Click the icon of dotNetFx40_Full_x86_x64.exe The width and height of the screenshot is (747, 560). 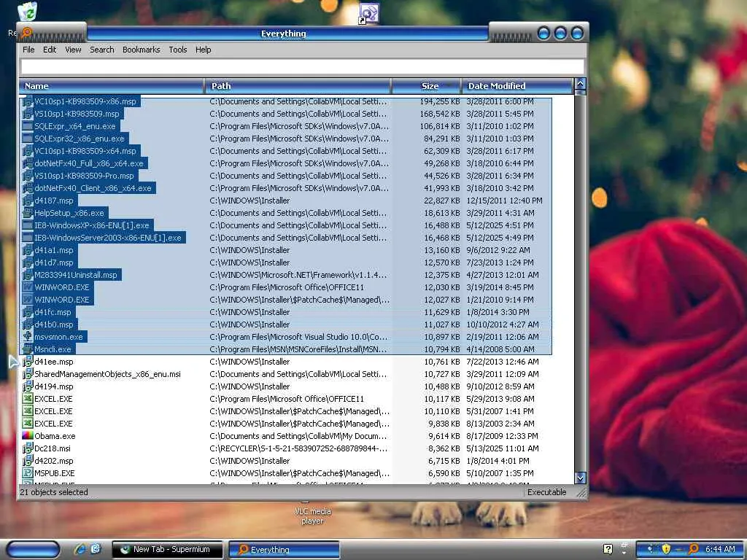[x=28, y=163]
